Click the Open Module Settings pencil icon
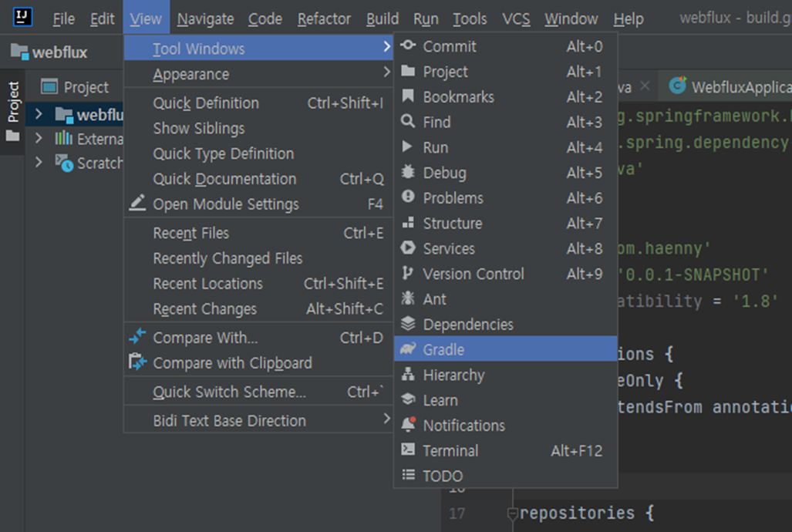 point(137,203)
